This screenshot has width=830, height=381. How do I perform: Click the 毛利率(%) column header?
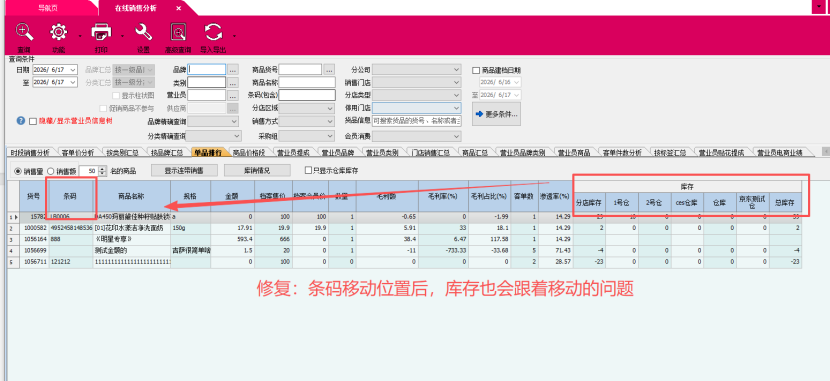(443, 195)
